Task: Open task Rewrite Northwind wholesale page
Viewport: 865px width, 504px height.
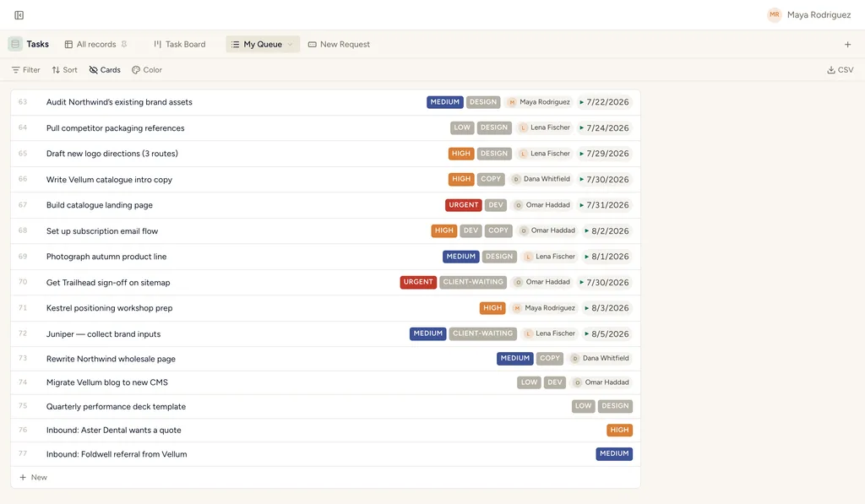Action: click(x=111, y=359)
